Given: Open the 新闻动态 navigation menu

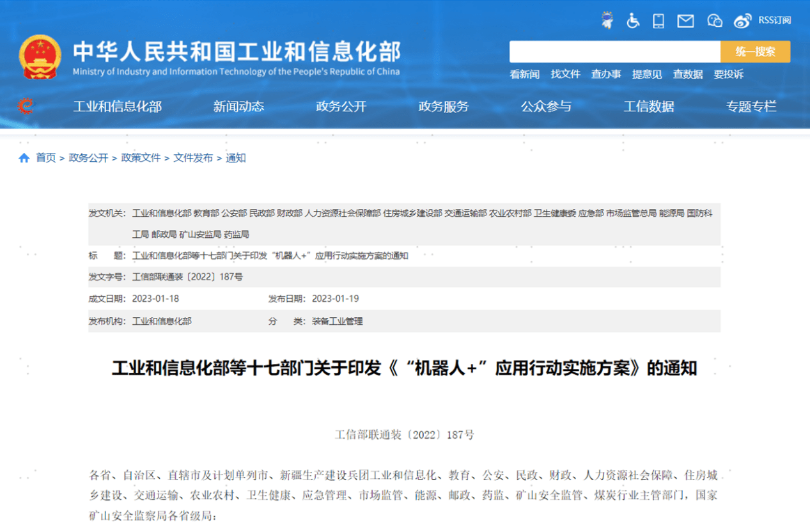Looking at the screenshot, I should (x=238, y=107).
